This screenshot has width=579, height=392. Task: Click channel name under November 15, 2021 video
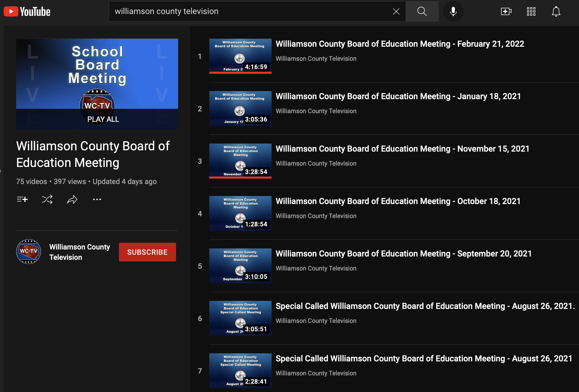(x=316, y=164)
